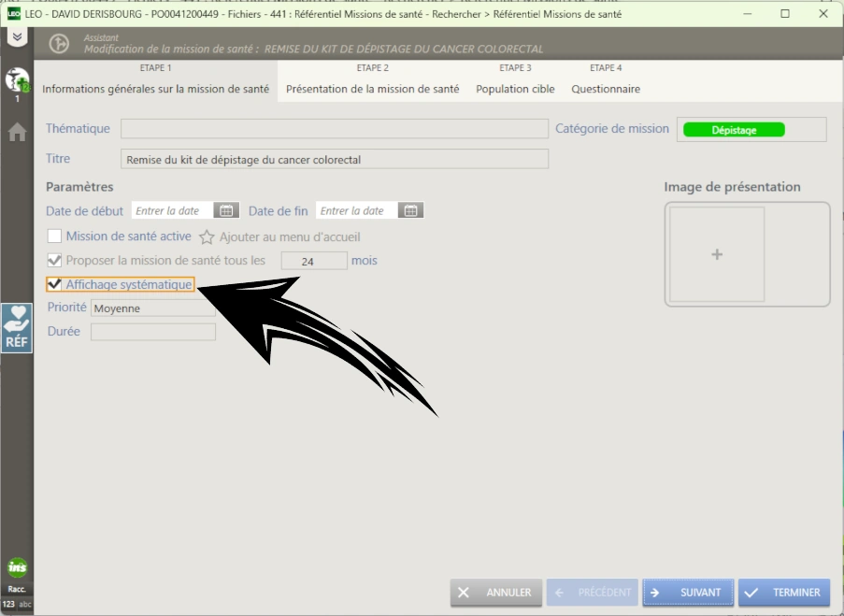Open calendar picker for Date de début
Screen dimensions: 844x616
click(x=225, y=211)
